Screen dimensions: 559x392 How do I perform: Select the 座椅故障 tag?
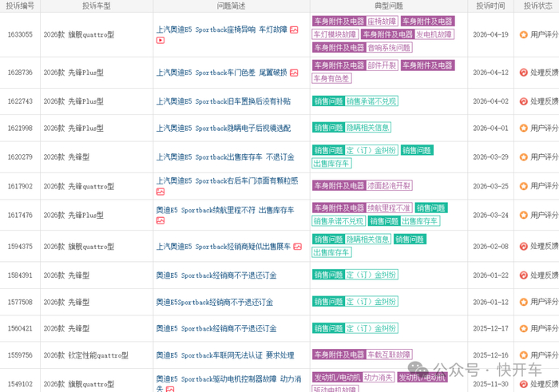pos(382,22)
